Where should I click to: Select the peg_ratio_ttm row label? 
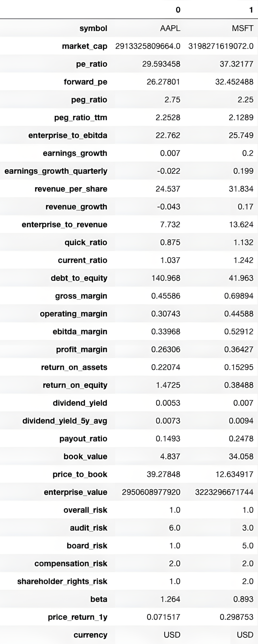click(x=81, y=118)
